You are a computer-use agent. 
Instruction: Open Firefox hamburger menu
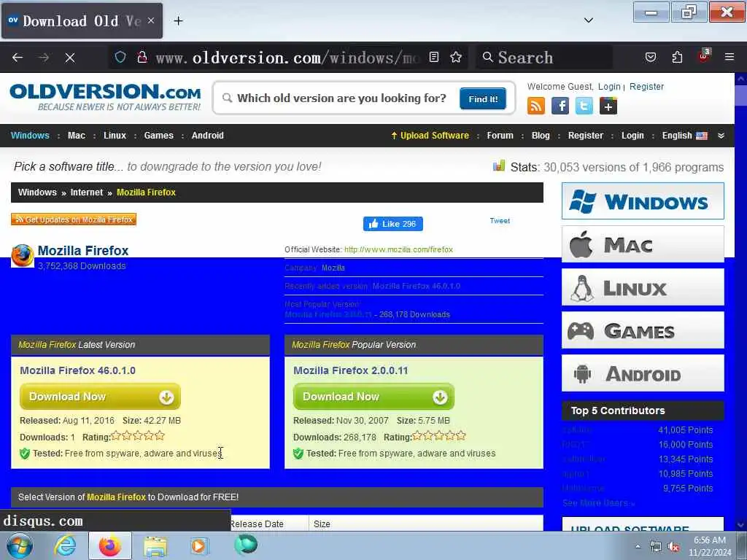click(x=729, y=57)
